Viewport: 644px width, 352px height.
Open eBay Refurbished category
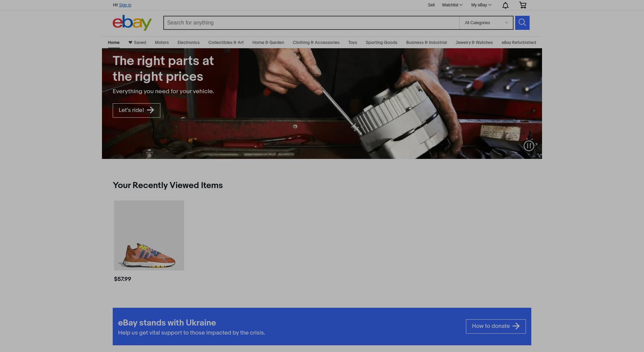[x=519, y=43]
